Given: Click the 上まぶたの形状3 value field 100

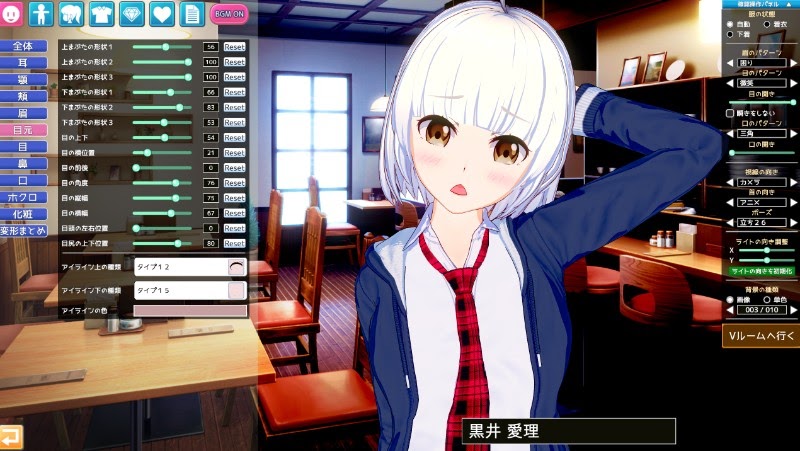Looking at the screenshot, I should click(211, 77).
